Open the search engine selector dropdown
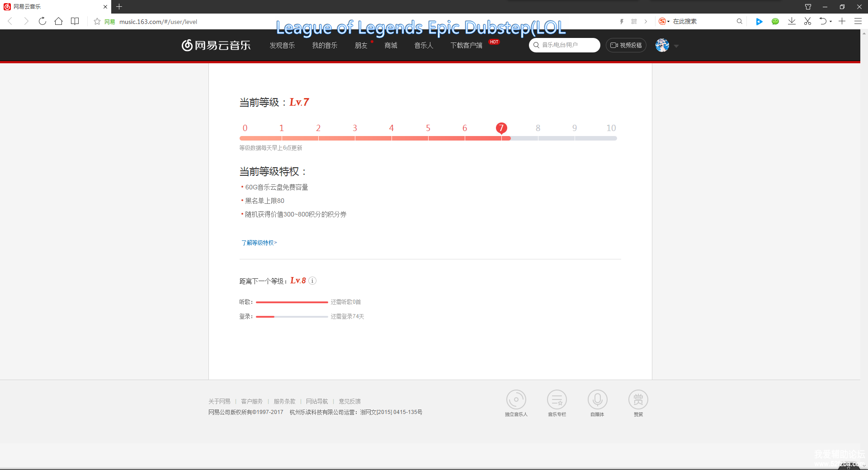 click(x=664, y=21)
